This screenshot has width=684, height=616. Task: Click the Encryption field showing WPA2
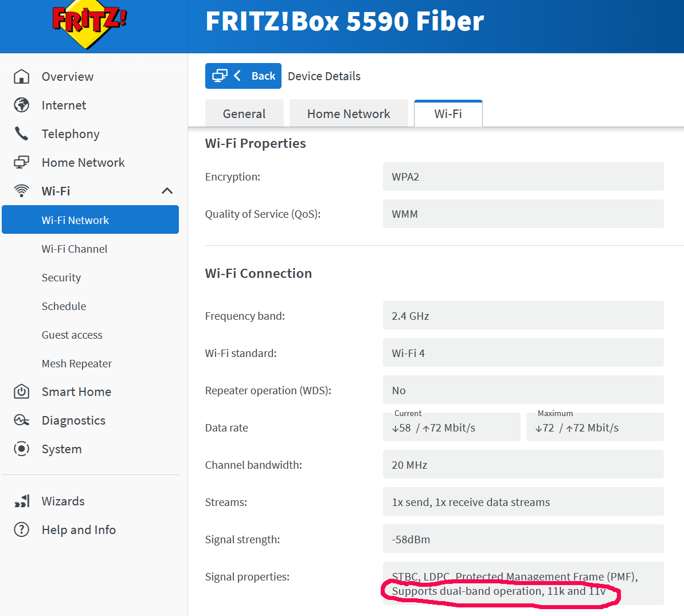(523, 176)
